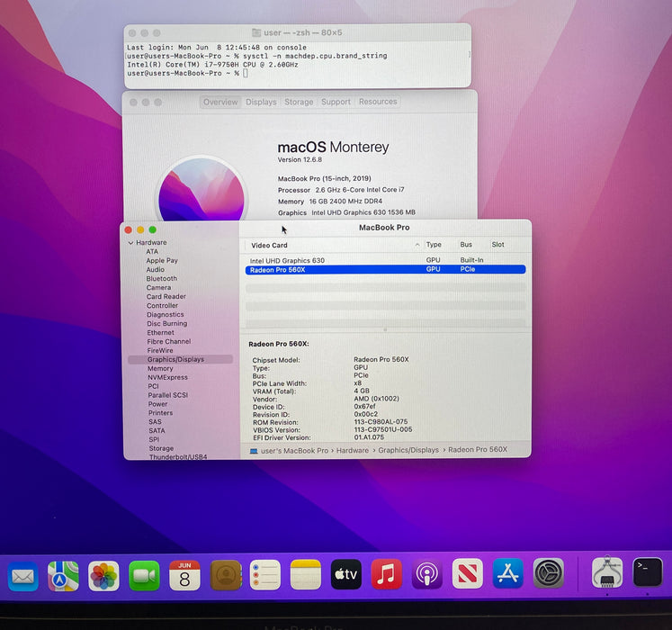The height and width of the screenshot is (630, 672).
Task: Click the Terminal command prompt cursor
Action: point(246,73)
